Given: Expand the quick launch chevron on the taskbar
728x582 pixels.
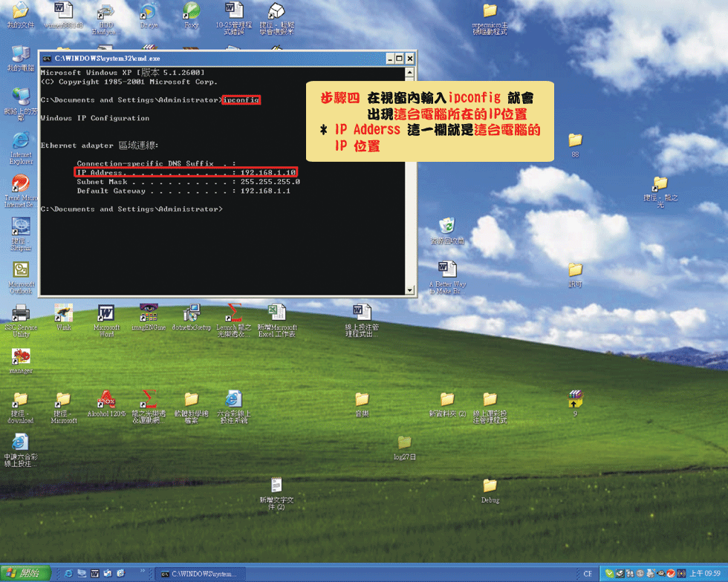Looking at the screenshot, I should [x=143, y=571].
